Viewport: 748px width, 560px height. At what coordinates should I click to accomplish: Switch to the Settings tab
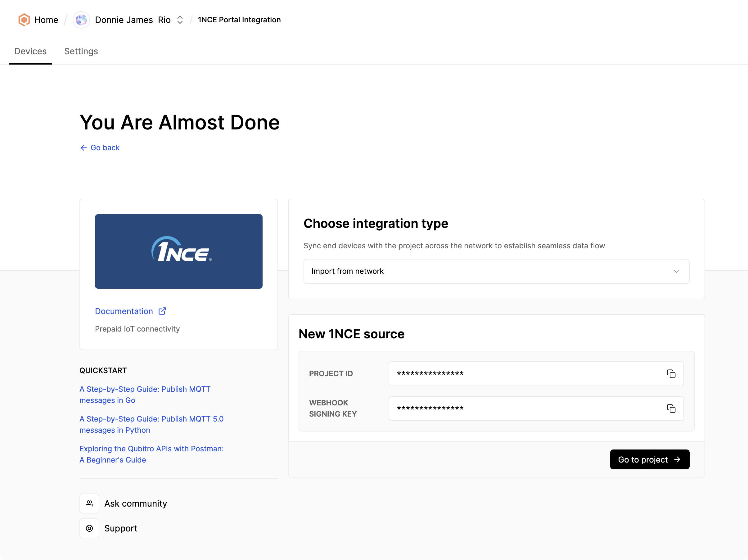coord(81,52)
